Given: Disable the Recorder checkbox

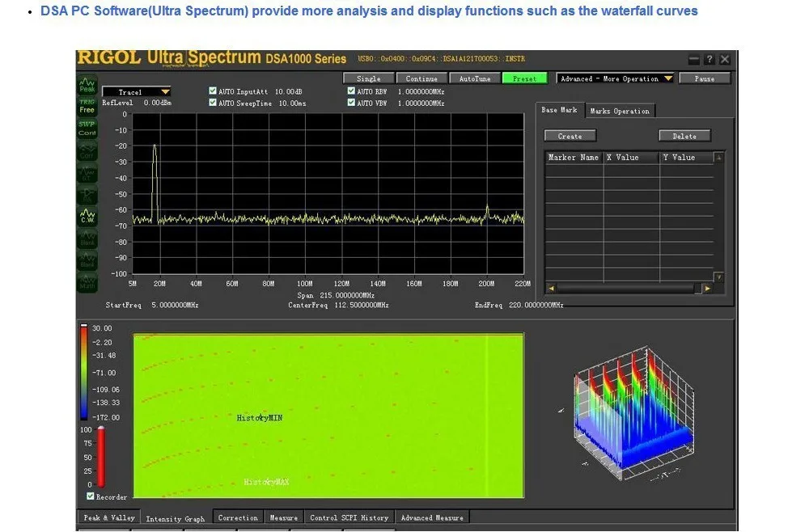Looking at the screenshot, I should coord(91,496).
